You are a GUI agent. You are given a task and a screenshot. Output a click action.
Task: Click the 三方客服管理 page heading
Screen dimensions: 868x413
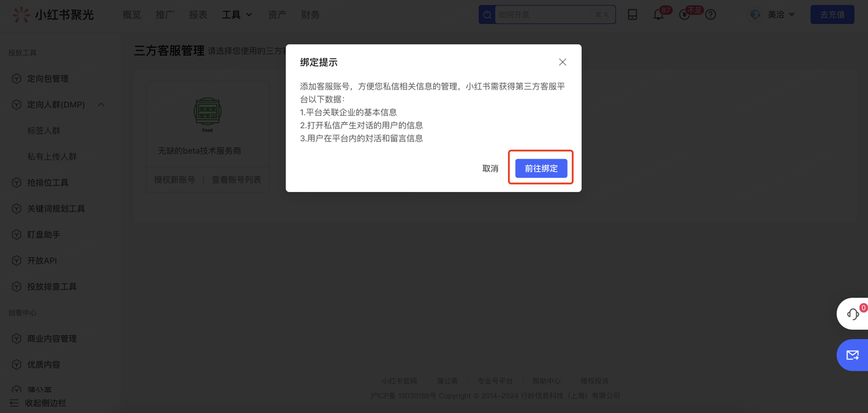(x=169, y=50)
